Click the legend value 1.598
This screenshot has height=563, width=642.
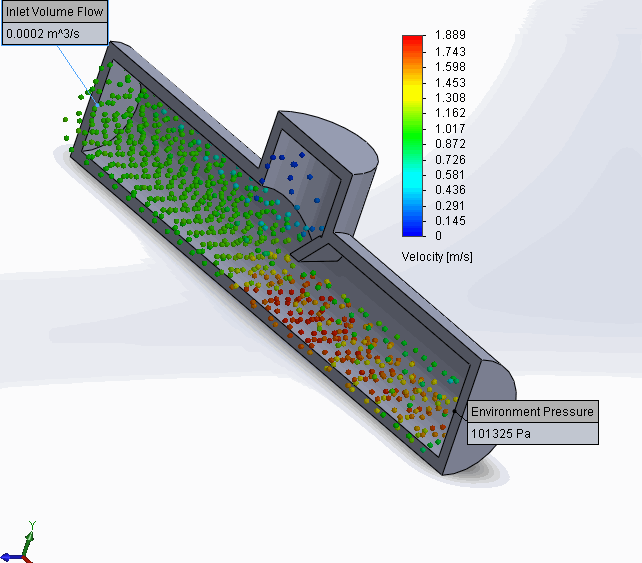[450, 67]
